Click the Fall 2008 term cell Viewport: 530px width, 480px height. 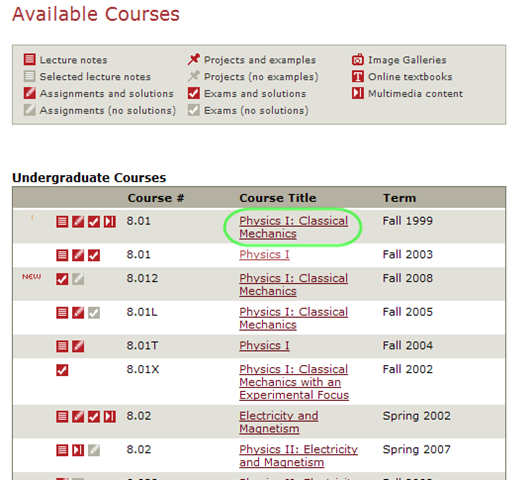(408, 278)
